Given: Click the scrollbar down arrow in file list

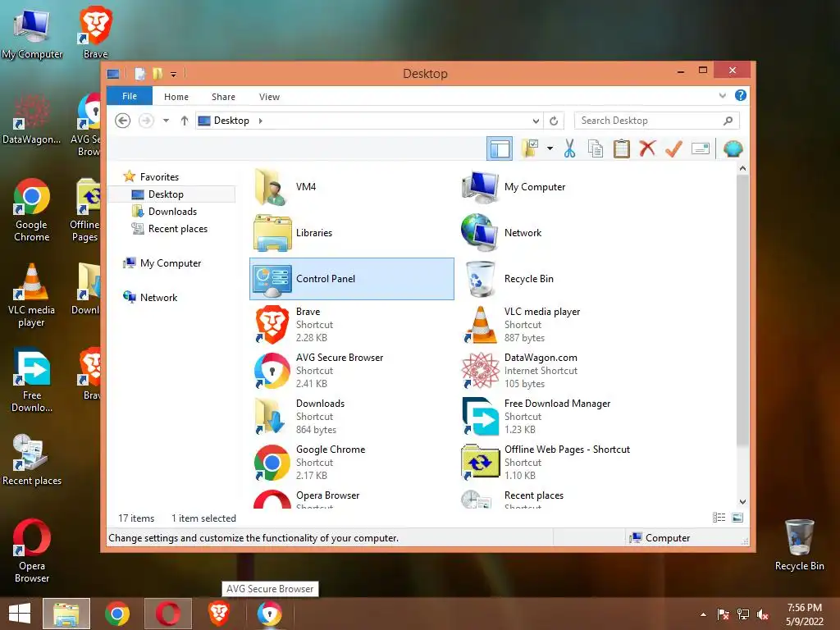Looking at the screenshot, I should pos(742,502).
